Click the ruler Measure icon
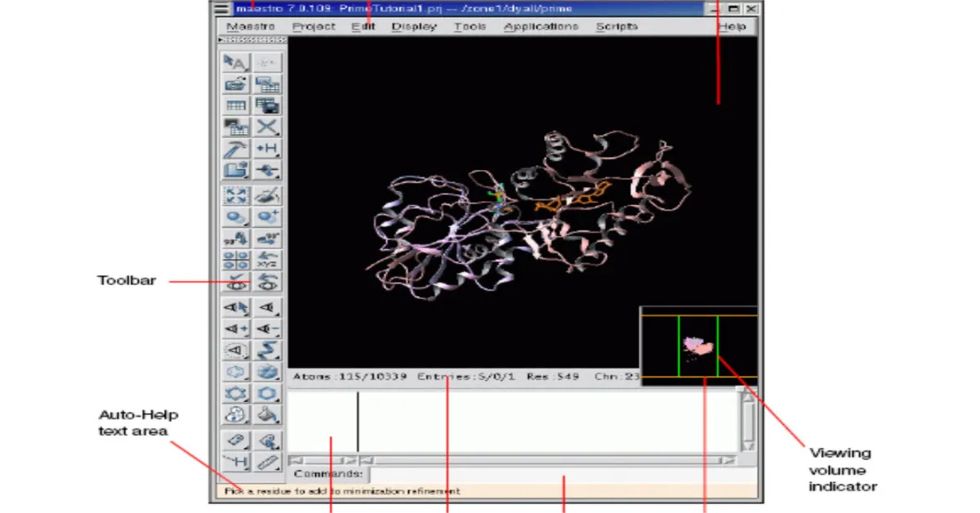The width and height of the screenshot is (980, 513). pos(267,462)
